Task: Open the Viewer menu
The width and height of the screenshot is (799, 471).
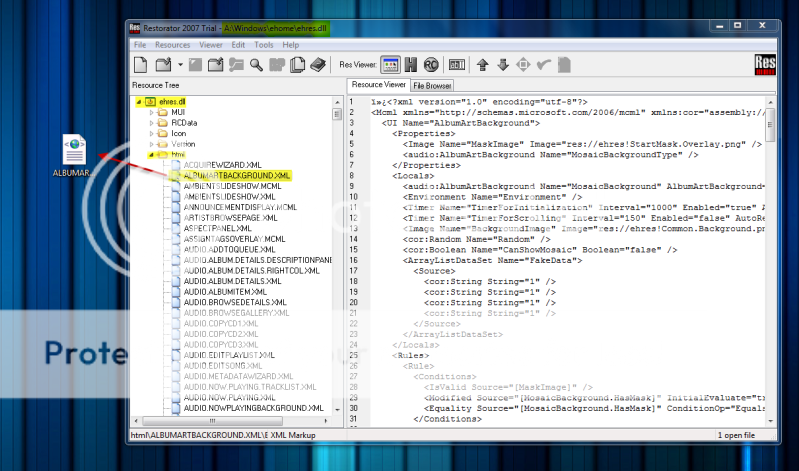Action: [211, 45]
